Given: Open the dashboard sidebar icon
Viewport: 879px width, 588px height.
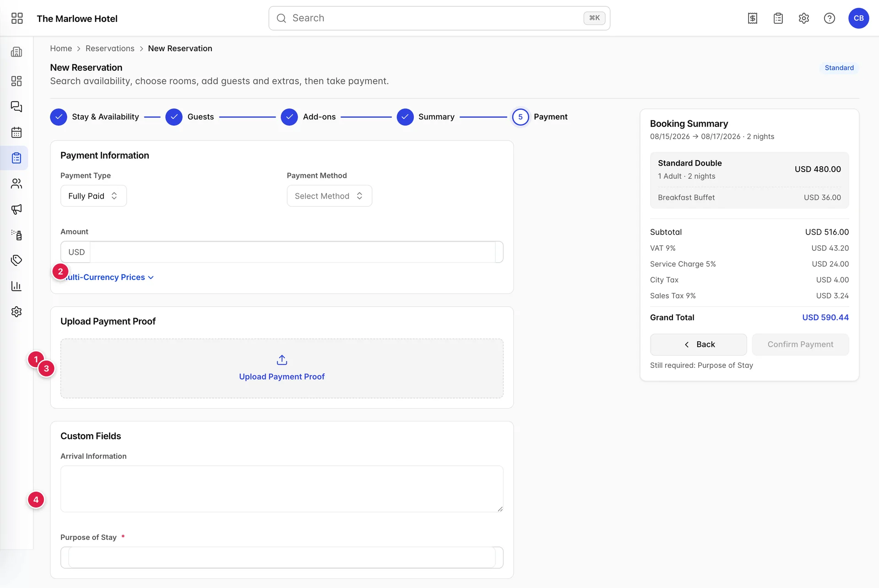Looking at the screenshot, I should [x=16, y=81].
